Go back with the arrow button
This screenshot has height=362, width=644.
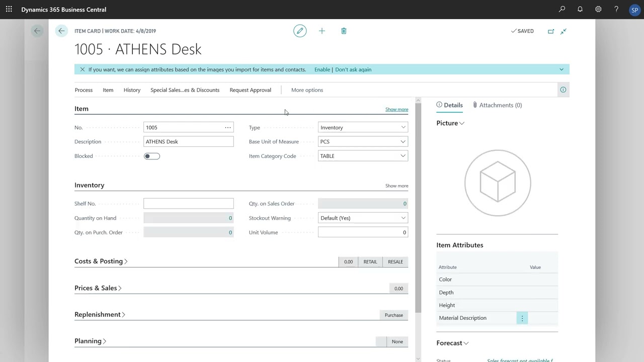[61, 31]
